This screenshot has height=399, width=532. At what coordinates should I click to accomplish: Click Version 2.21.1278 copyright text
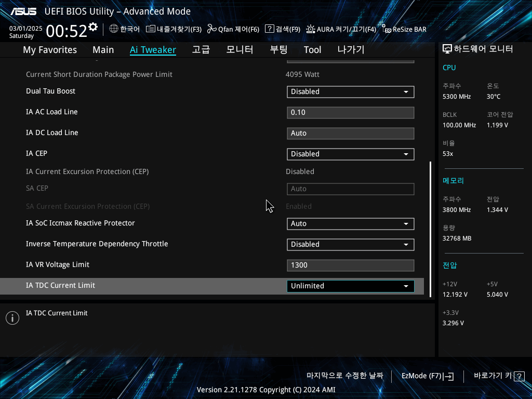(266, 390)
